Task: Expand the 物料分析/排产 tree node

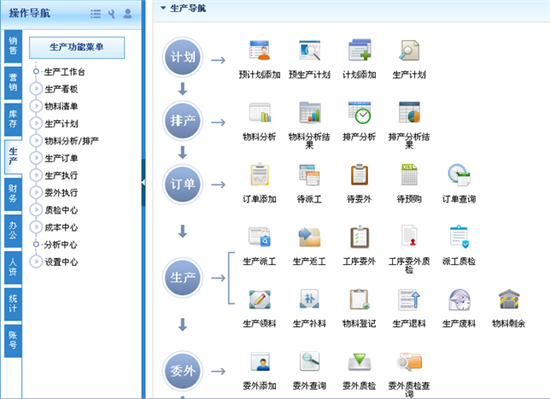Action: click(x=36, y=141)
